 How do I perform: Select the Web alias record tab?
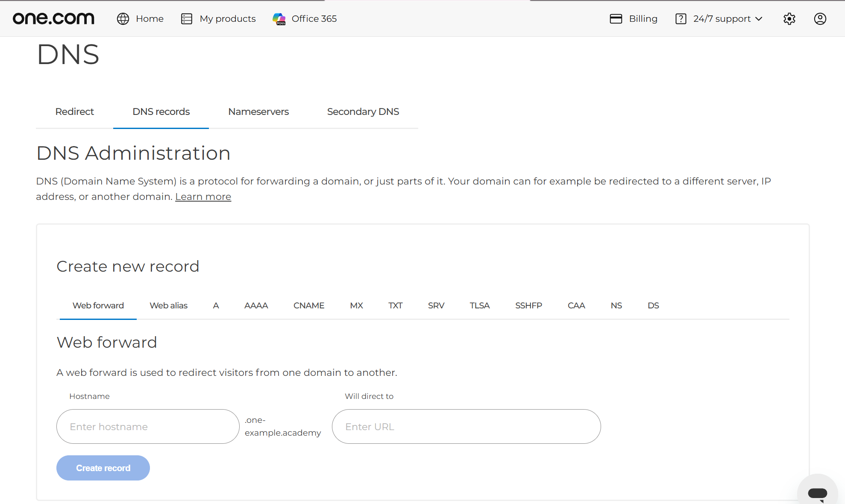tap(168, 305)
